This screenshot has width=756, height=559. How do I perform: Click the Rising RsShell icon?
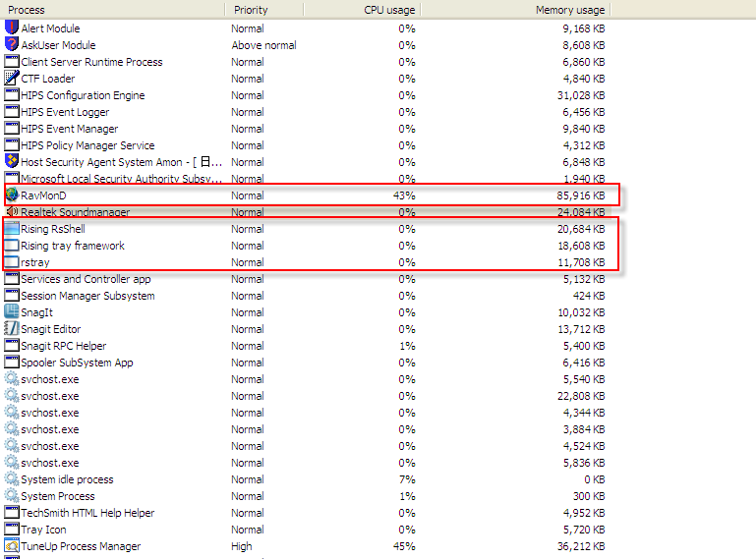coord(12,229)
